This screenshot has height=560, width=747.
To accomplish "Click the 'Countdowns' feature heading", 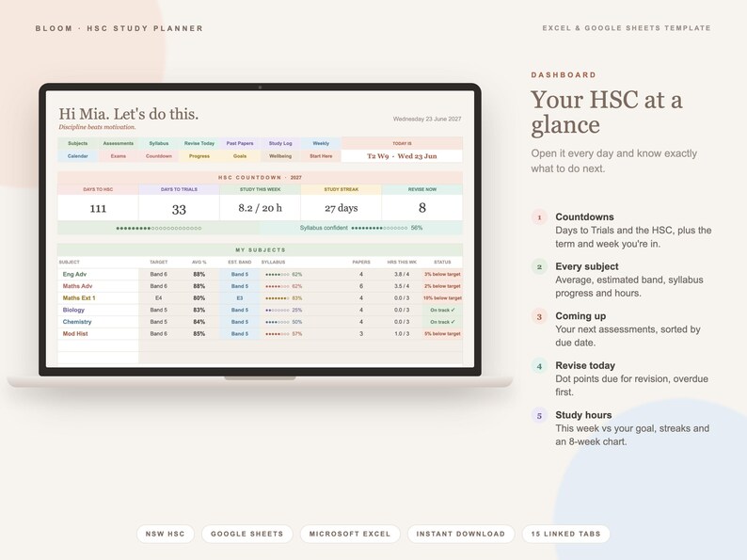I will click(x=584, y=216).
